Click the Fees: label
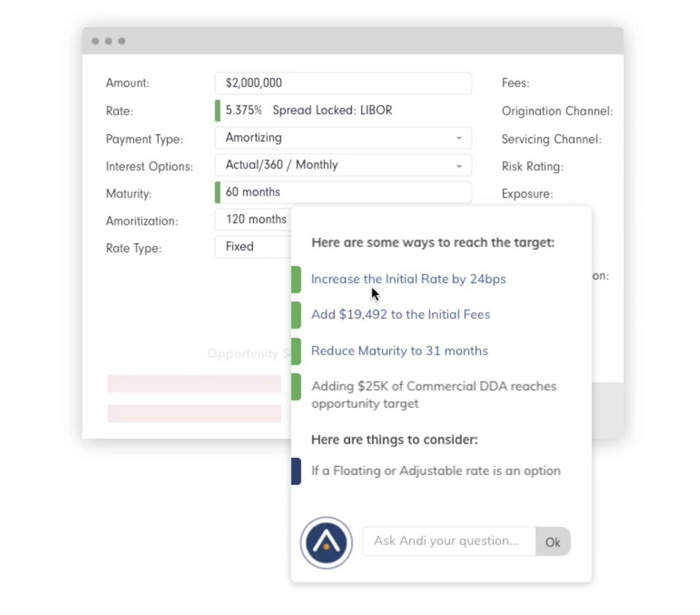The height and width of the screenshot is (615, 700). [516, 83]
